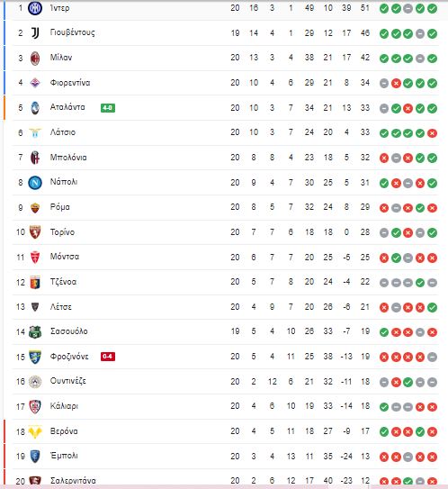Click Lazio's latest red loss form icon

432,133
